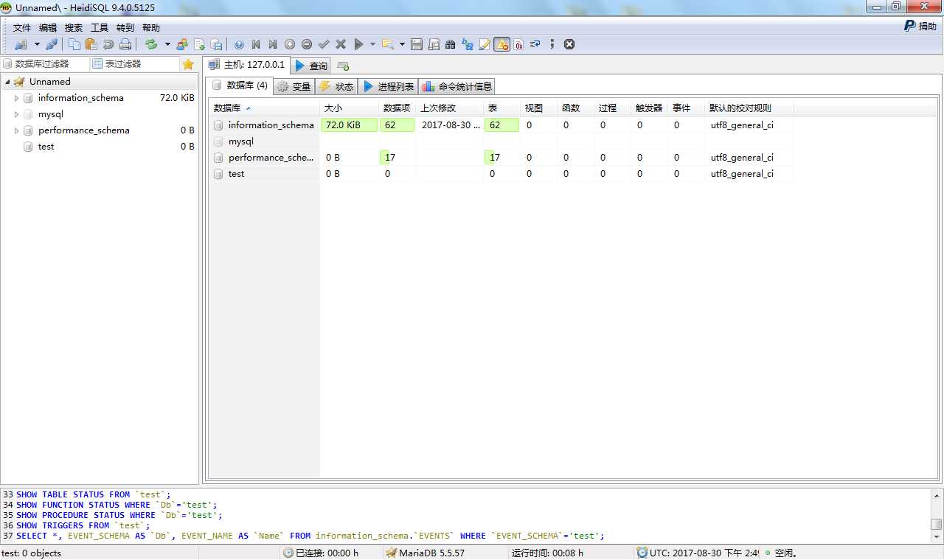944x560 pixels.
Task: Sort by 大小 column header
Action: pyautogui.click(x=349, y=108)
